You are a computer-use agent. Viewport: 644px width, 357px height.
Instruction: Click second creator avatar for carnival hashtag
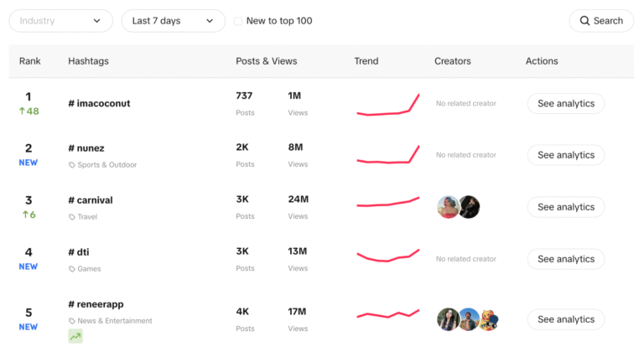click(469, 207)
